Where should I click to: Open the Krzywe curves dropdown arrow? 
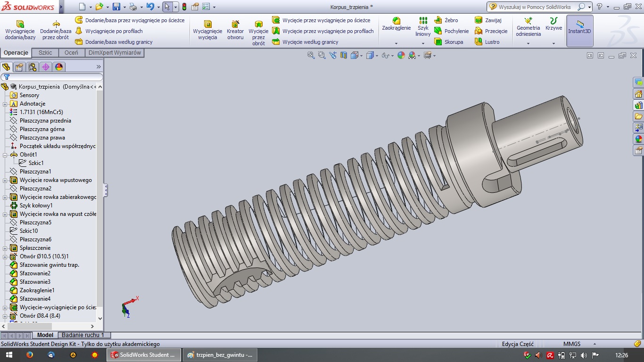click(x=553, y=43)
